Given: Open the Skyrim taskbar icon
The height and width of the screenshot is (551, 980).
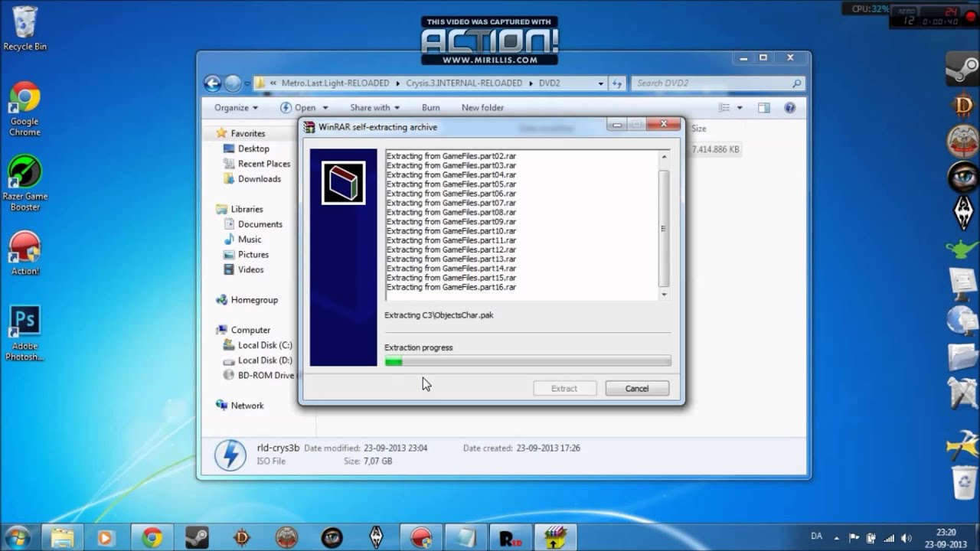Looking at the screenshot, I should 376,537.
